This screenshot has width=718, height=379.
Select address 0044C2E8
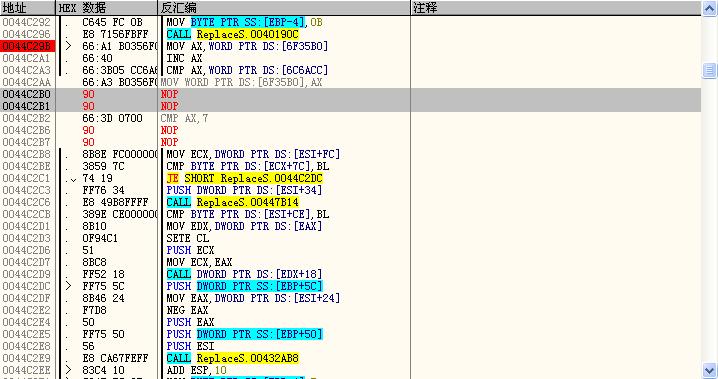pos(27,346)
